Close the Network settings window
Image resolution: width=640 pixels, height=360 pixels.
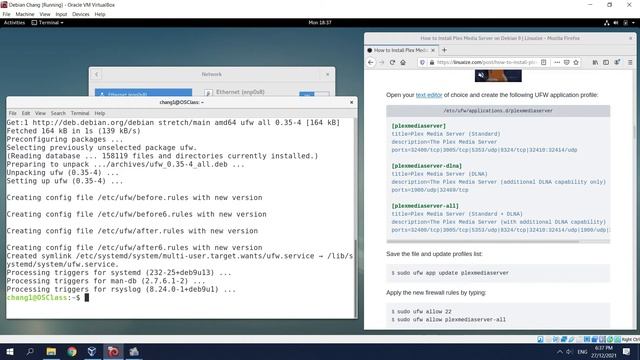327,74
